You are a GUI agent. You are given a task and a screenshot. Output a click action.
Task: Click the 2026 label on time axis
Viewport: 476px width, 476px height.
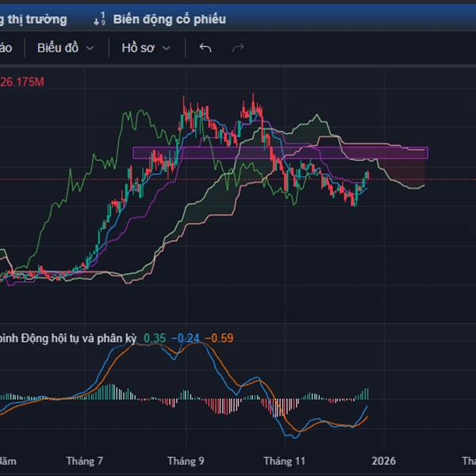(384, 460)
